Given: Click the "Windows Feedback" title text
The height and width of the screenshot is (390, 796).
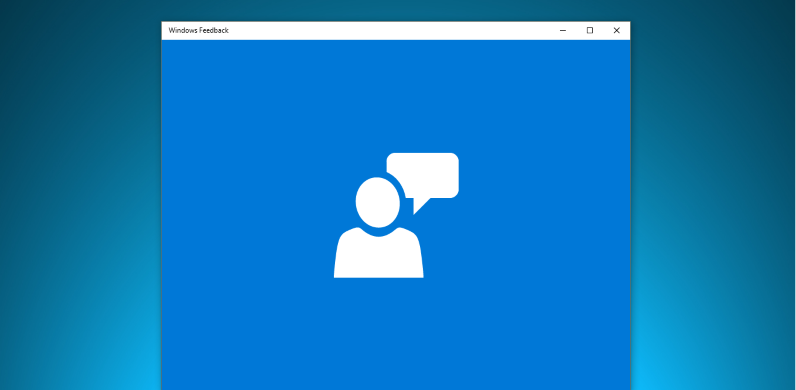Looking at the screenshot, I should pyautogui.click(x=198, y=30).
